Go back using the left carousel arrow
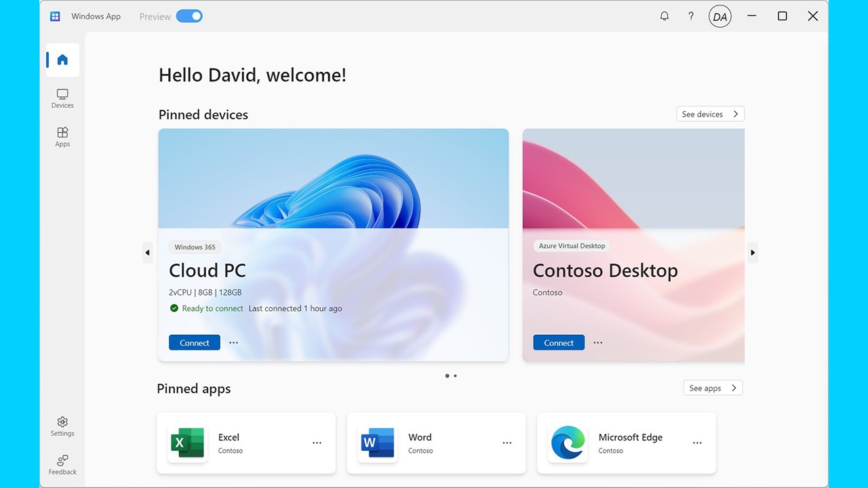The height and width of the screenshot is (488, 868). (x=148, y=252)
